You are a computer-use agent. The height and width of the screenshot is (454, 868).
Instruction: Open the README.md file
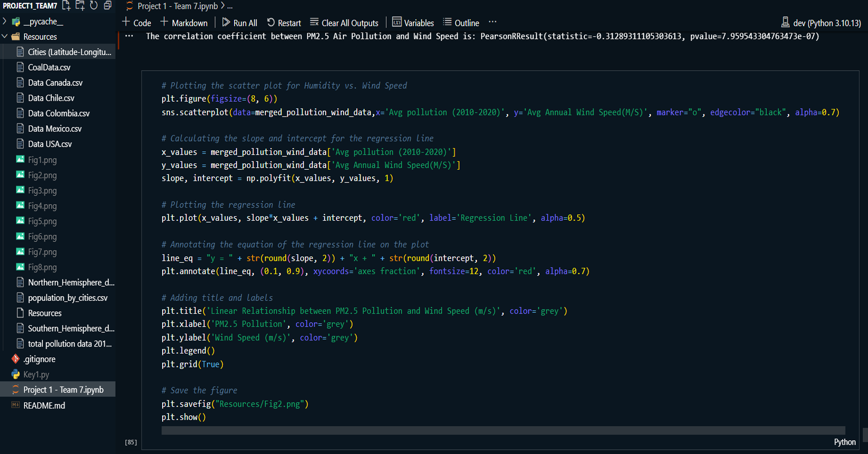[44, 405]
